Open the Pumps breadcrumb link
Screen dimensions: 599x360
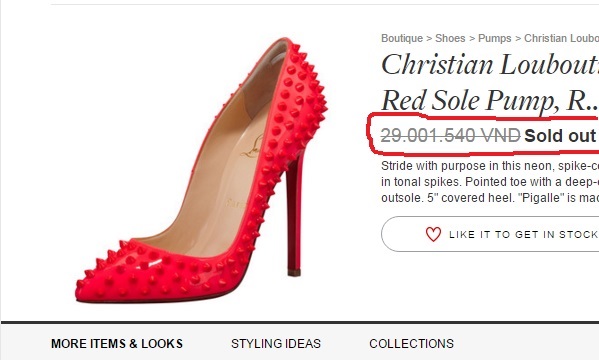click(x=494, y=38)
